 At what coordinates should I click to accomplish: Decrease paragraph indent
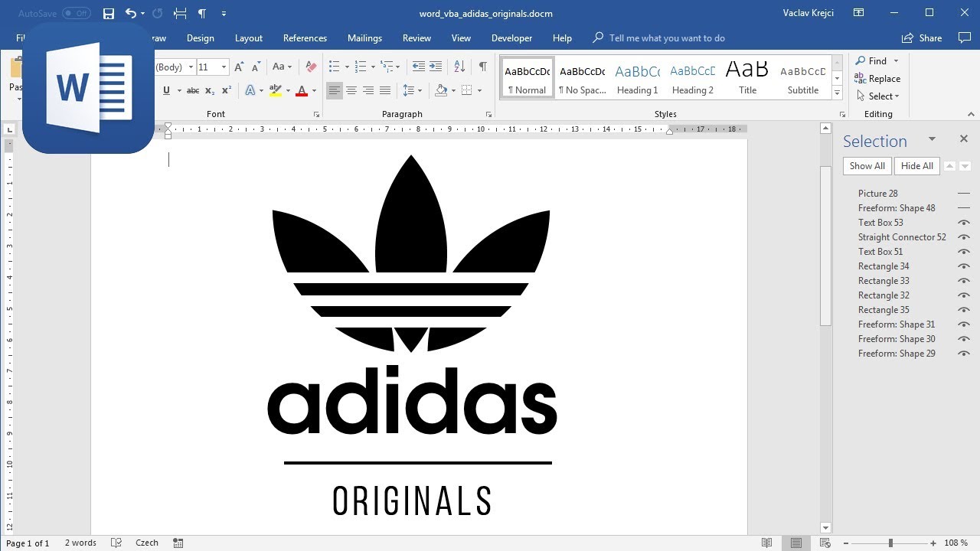419,67
